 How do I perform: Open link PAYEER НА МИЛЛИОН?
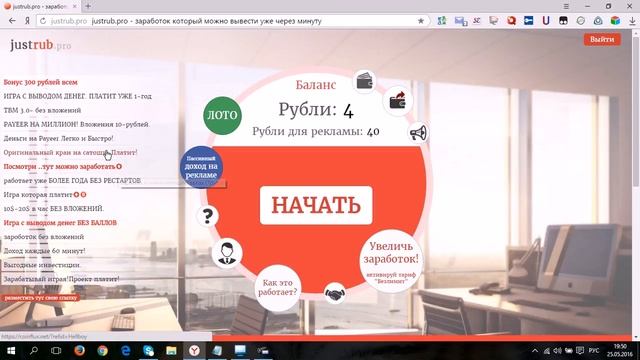[x=76, y=124]
